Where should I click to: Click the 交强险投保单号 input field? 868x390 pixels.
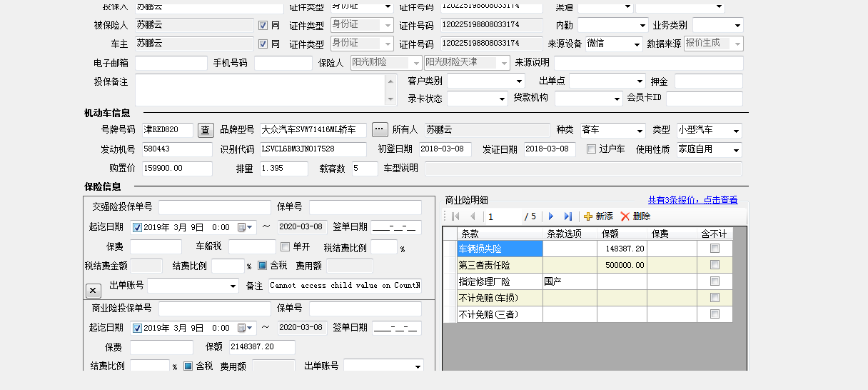215,207
